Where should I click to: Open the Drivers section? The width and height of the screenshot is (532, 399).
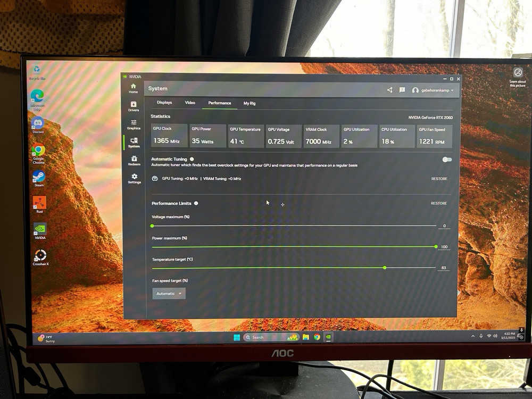134,106
